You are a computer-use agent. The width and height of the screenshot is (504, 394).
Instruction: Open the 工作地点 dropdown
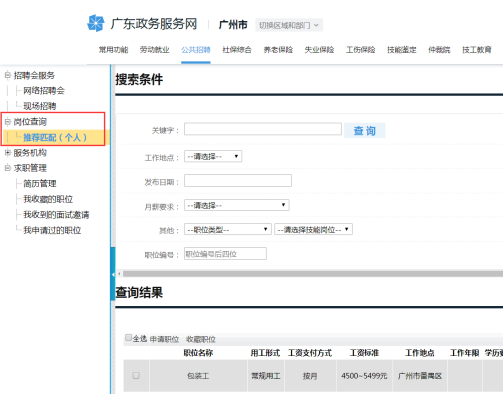tap(213, 156)
